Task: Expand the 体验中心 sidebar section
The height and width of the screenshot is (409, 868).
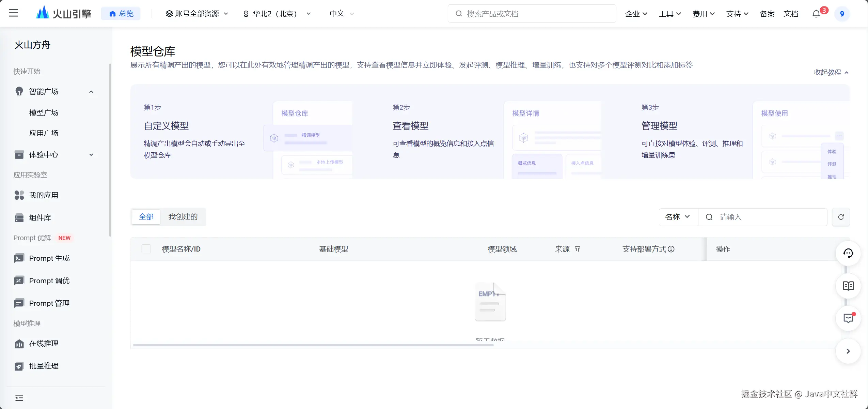Action: (91, 155)
